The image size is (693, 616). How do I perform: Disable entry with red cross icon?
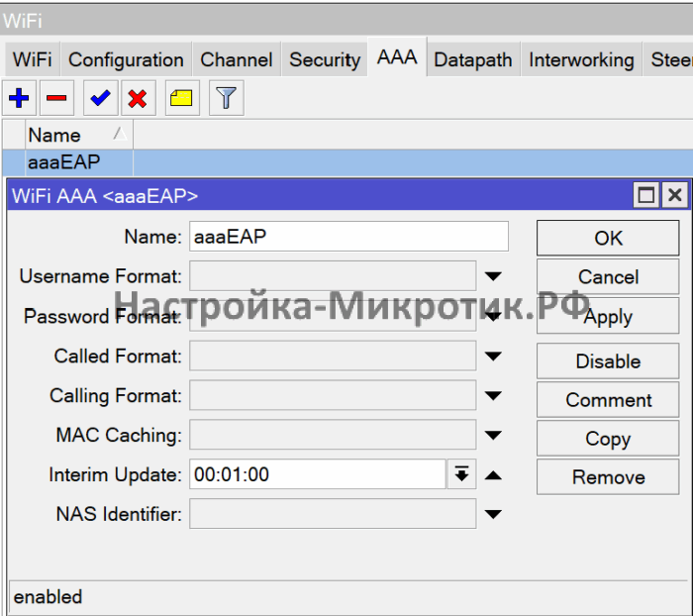pos(138,98)
